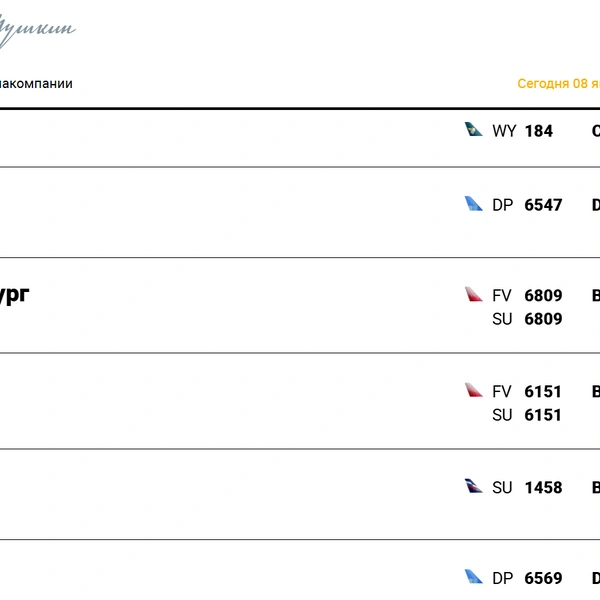Open flight DP 6547 details
The image size is (600, 600).
click(527, 205)
